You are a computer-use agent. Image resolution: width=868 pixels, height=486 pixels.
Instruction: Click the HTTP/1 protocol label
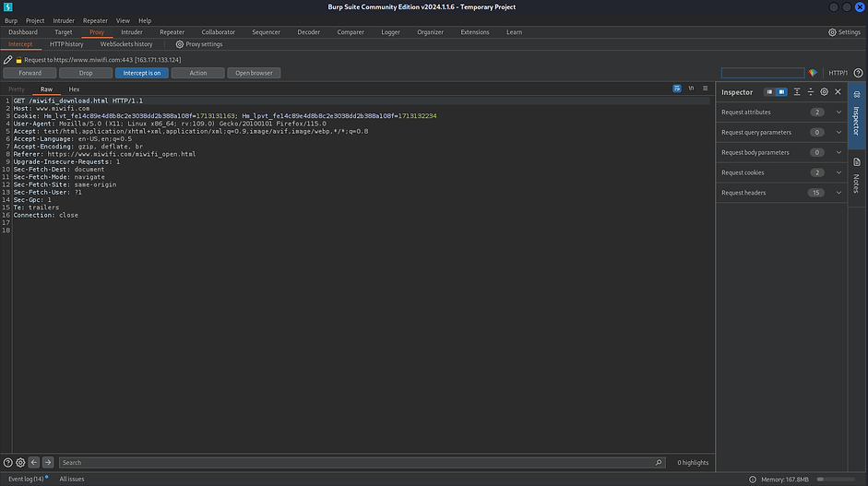coord(838,73)
